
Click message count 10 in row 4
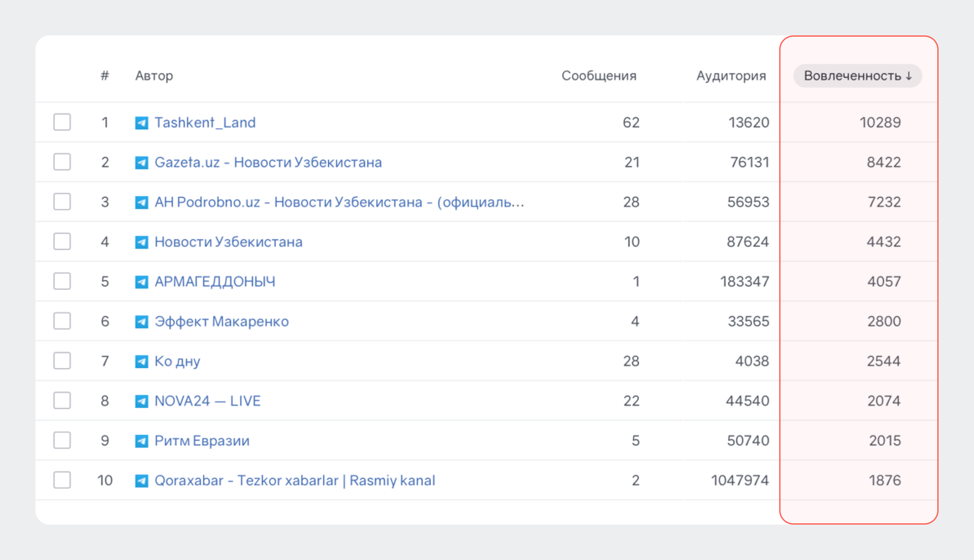coord(632,242)
